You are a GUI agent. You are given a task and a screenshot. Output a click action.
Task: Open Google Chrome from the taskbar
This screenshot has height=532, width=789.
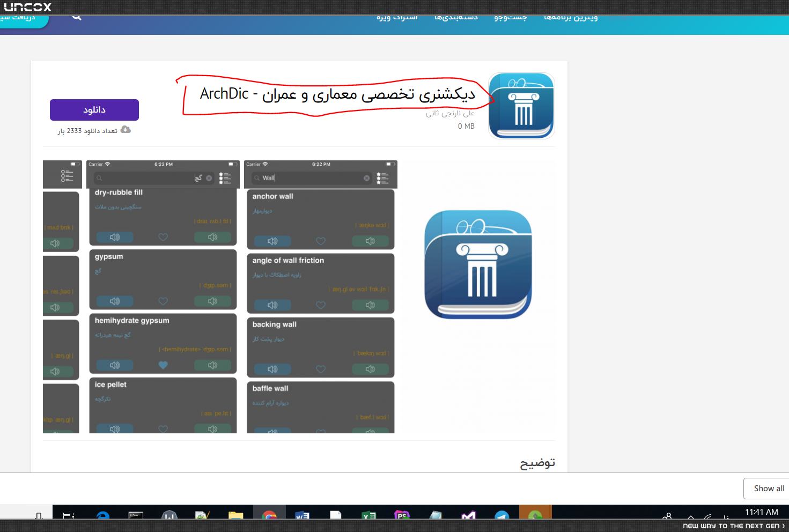pos(269,515)
